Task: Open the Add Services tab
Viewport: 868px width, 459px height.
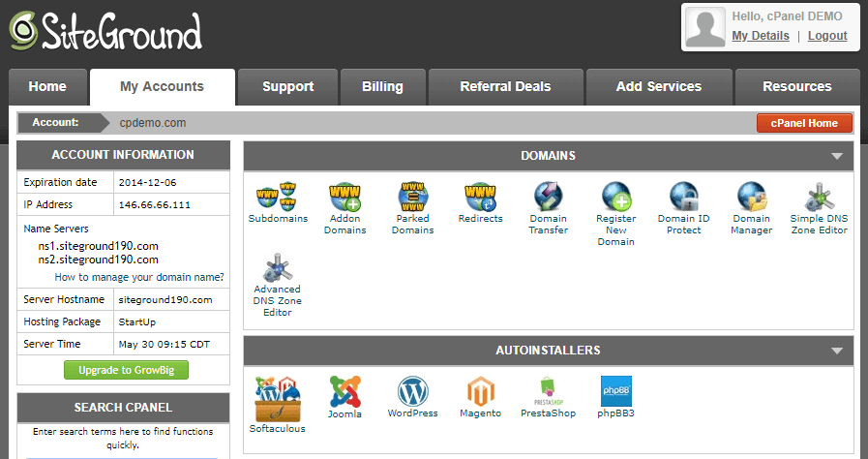Action: click(x=659, y=87)
